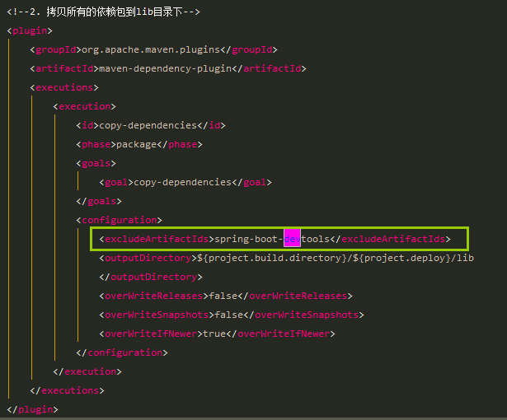The image size is (507, 420).
Task: Click the closing </outputDirectory> tag
Action: [151, 277]
